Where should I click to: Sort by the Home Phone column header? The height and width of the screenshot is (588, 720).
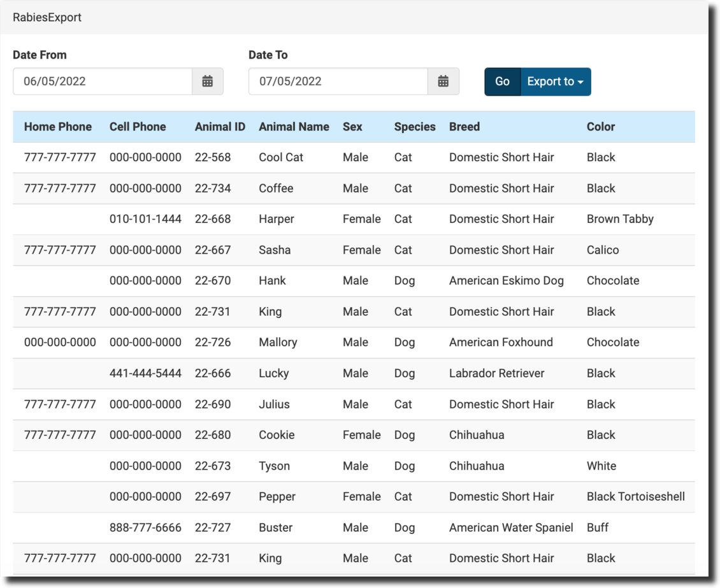tap(58, 127)
